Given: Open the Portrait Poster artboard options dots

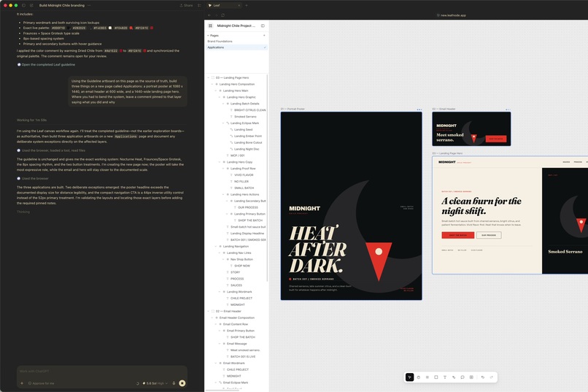Looking at the screenshot, I should [419, 109].
